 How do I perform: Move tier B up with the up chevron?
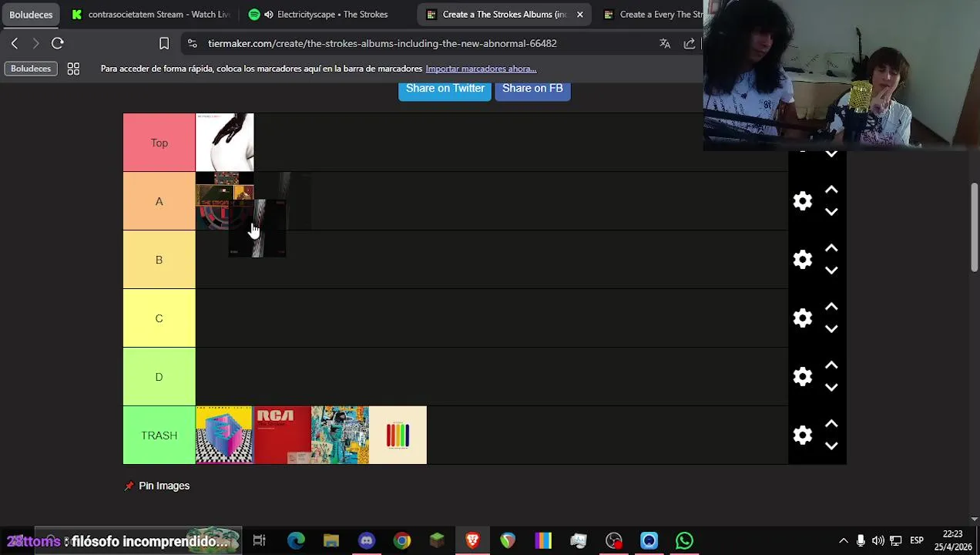[831, 248]
